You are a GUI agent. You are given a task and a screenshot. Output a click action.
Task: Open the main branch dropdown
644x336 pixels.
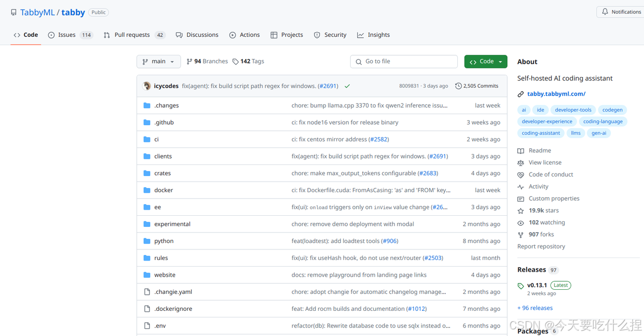coord(158,61)
